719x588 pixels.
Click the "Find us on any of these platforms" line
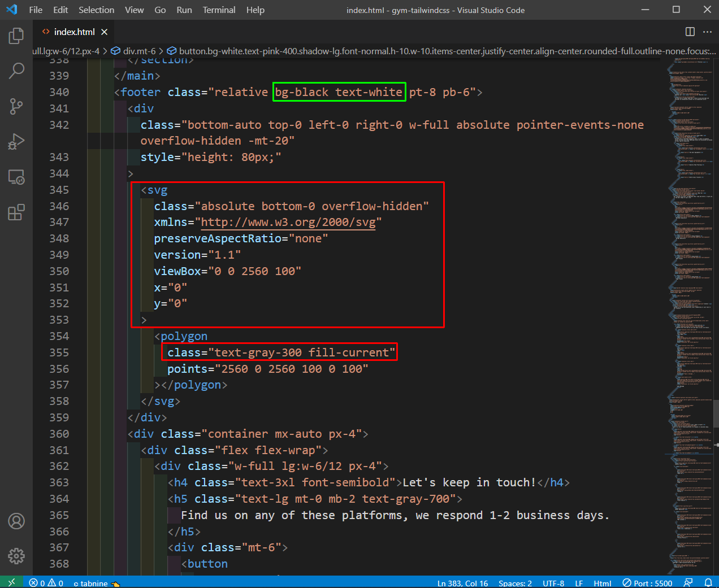tap(395, 515)
